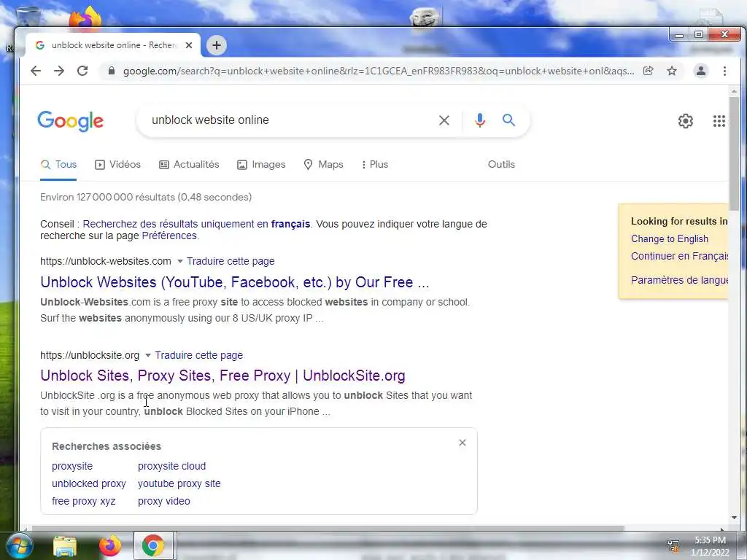
Task: Click the system tray network icon
Action: pyautogui.click(x=673, y=545)
